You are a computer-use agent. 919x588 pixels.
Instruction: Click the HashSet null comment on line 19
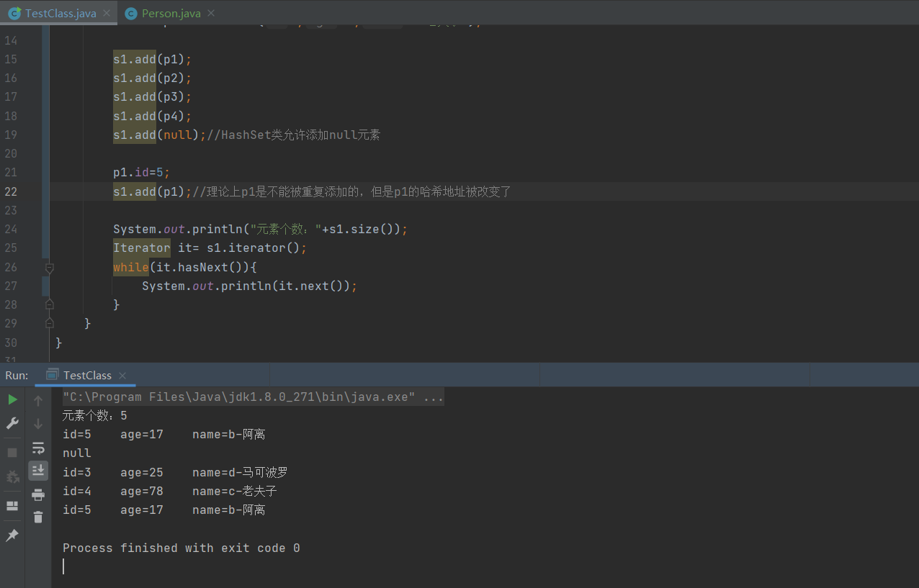click(x=293, y=135)
